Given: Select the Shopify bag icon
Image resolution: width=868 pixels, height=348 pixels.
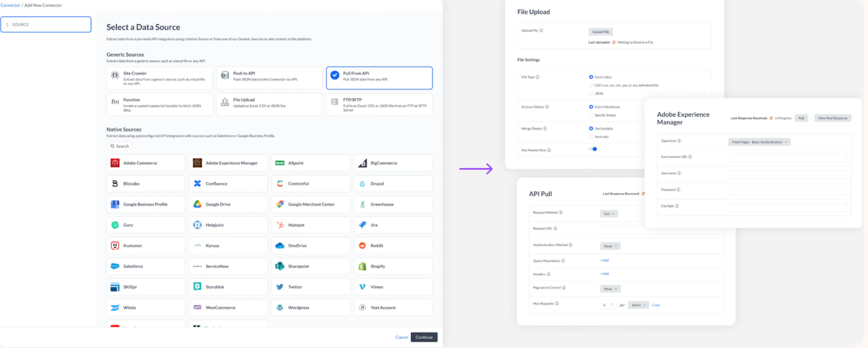Looking at the screenshot, I should pyautogui.click(x=362, y=266).
